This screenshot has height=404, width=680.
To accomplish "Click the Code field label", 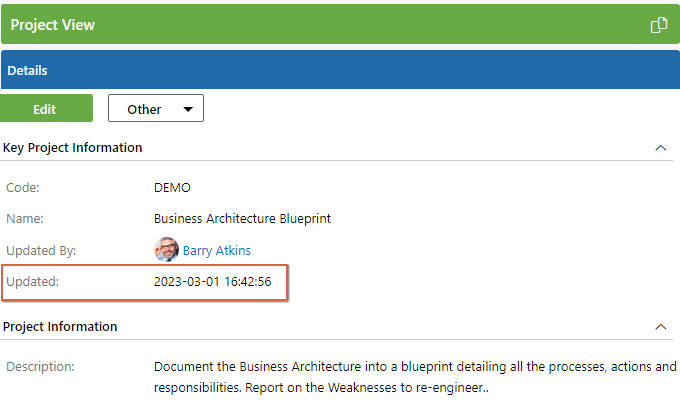I will (23, 188).
